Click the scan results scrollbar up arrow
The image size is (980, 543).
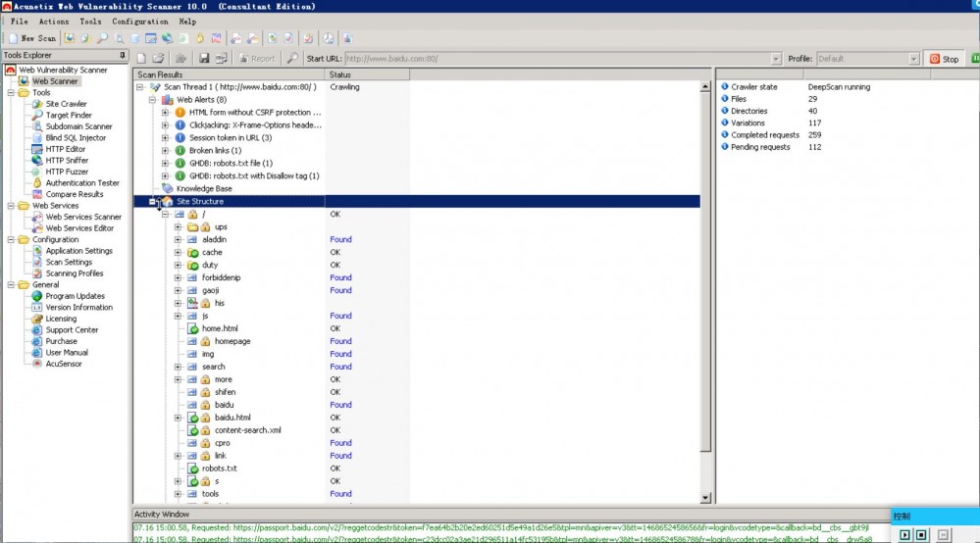pyautogui.click(x=706, y=87)
